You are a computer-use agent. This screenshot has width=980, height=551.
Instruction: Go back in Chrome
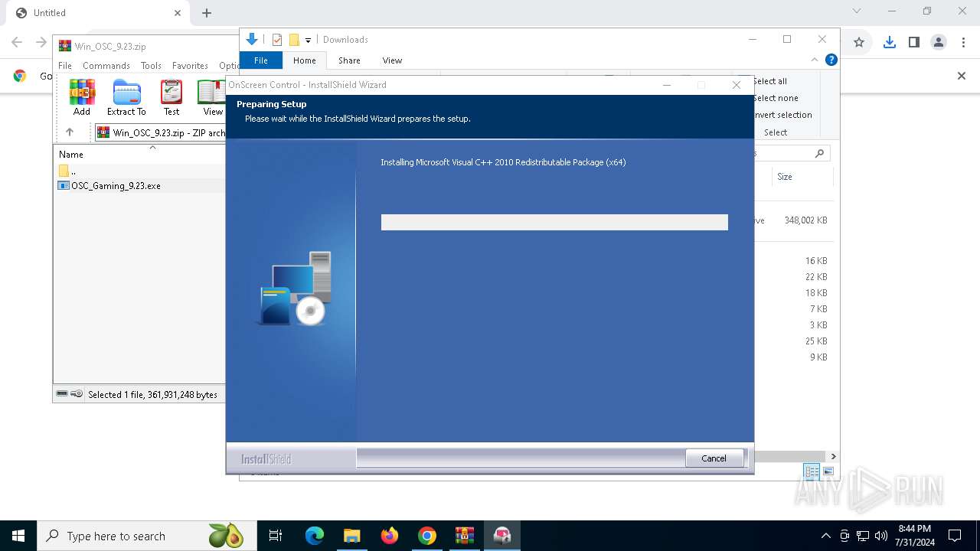(17, 43)
